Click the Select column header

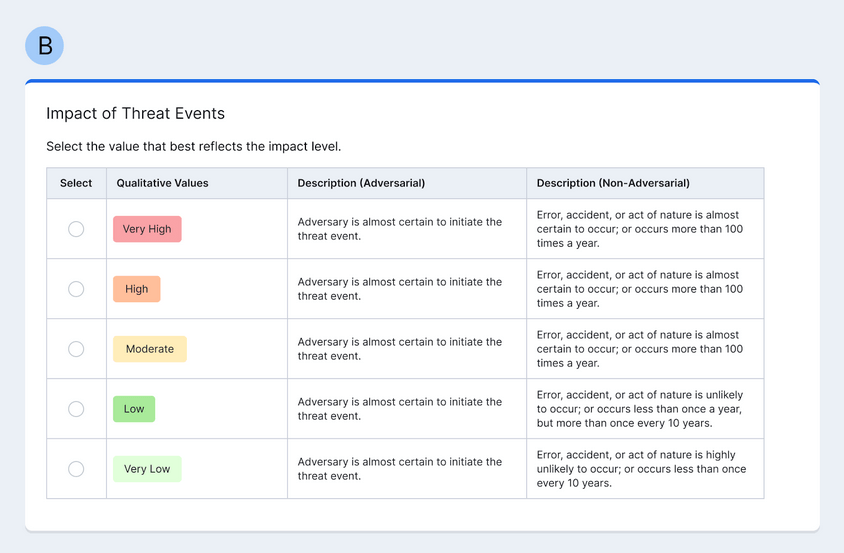pyautogui.click(x=76, y=183)
